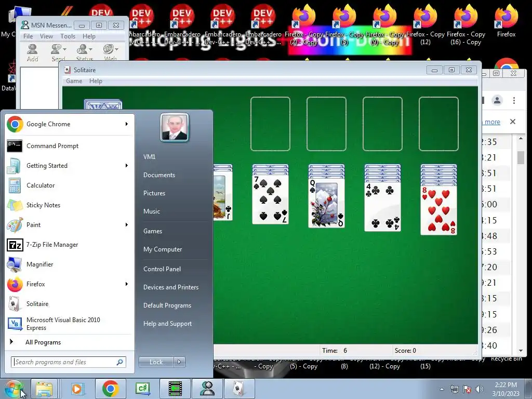Show hidden tray icons arrow
Image resolution: width=532 pixels, height=399 pixels.
coord(442,389)
